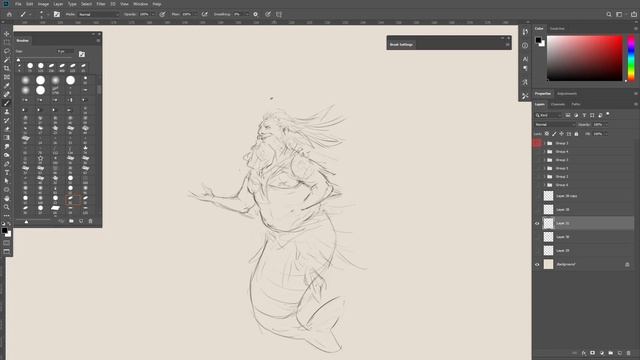Open the Brushes panel options menu

98,40
